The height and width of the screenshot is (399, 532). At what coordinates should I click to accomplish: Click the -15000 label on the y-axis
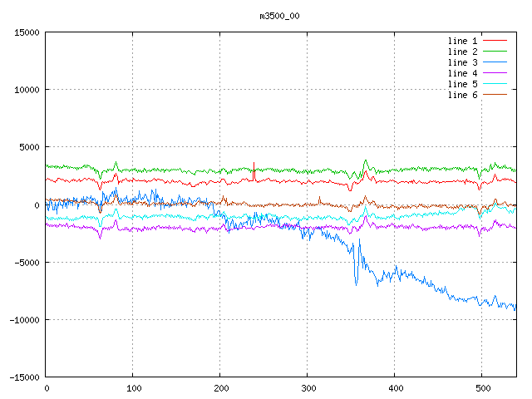click(x=25, y=377)
